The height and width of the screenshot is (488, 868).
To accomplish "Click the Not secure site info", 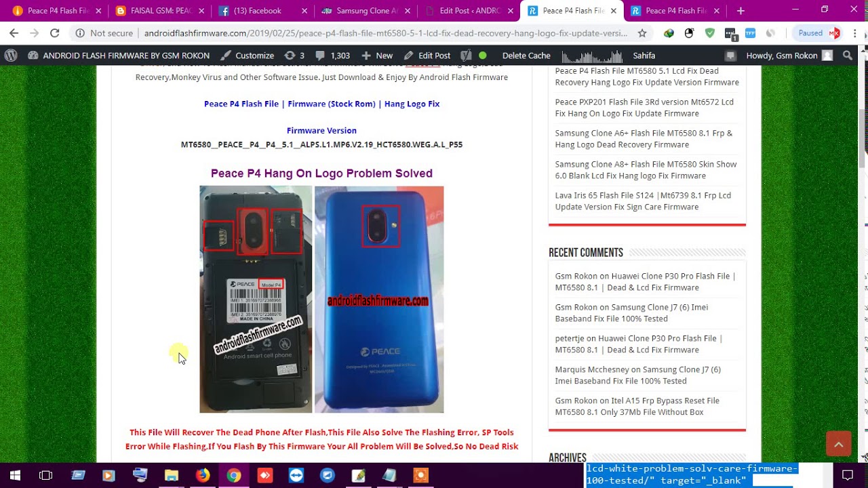I will point(104,33).
